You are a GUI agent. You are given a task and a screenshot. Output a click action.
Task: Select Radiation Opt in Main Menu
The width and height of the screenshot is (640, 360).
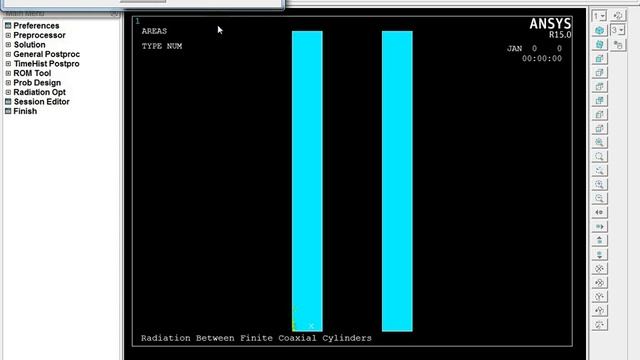pyautogui.click(x=40, y=92)
